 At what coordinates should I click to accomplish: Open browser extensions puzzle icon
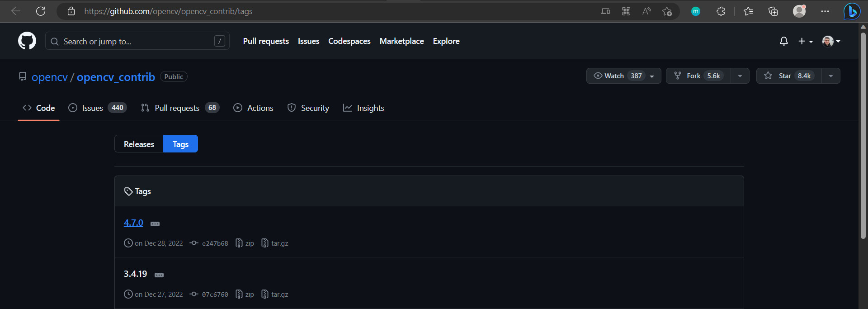pos(721,11)
